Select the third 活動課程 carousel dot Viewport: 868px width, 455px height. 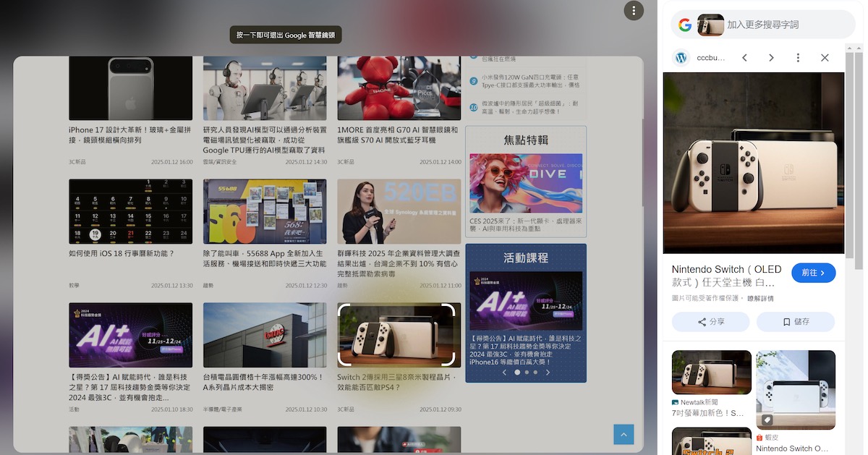pos(535,373)
